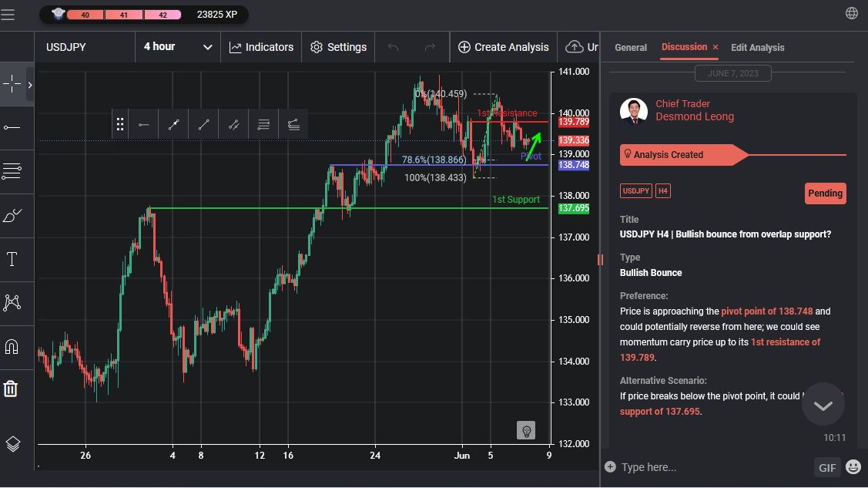Expand the cursor tool flyout arrow
The image size is (868, 488).
tap(30, 85)
